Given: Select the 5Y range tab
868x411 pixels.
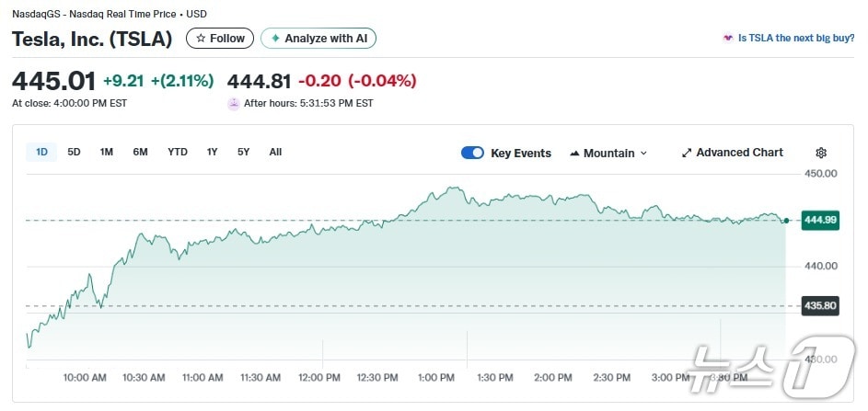Looking at the screenshot, I should click(x=243, y=152).
